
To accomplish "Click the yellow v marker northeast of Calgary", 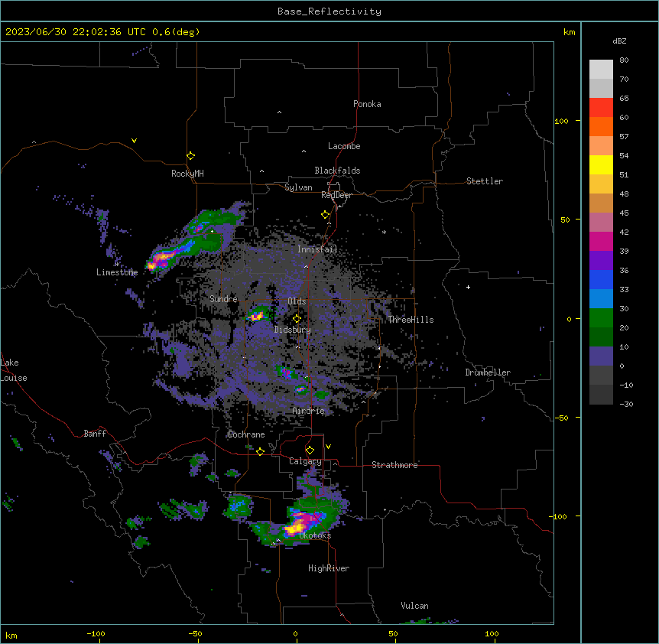I will pos(328,447).
